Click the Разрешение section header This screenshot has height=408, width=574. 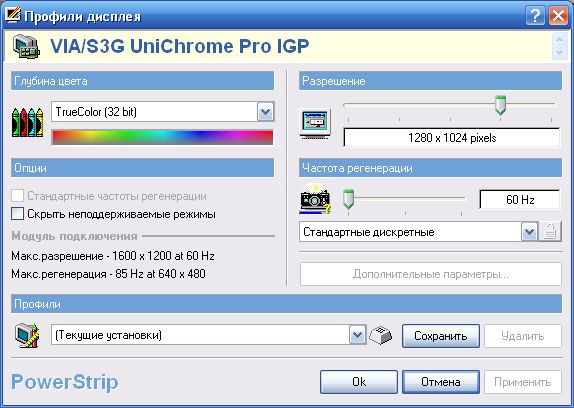pos(430,81)
